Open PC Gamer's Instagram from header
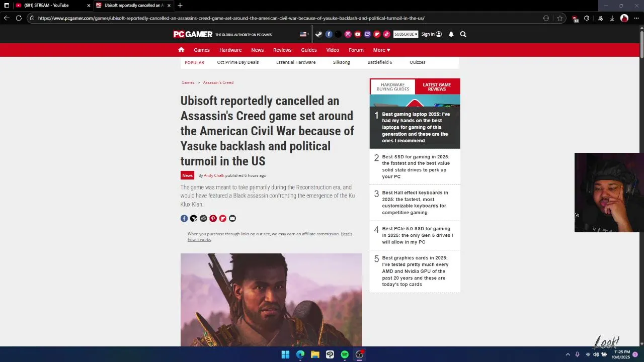644x362 pixels. point(348,34)
